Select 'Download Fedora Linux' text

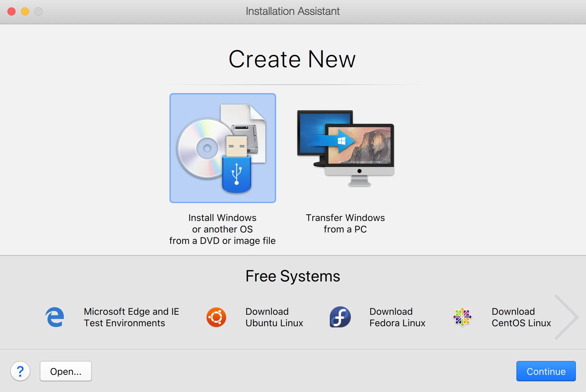click(x=397, y=317)
